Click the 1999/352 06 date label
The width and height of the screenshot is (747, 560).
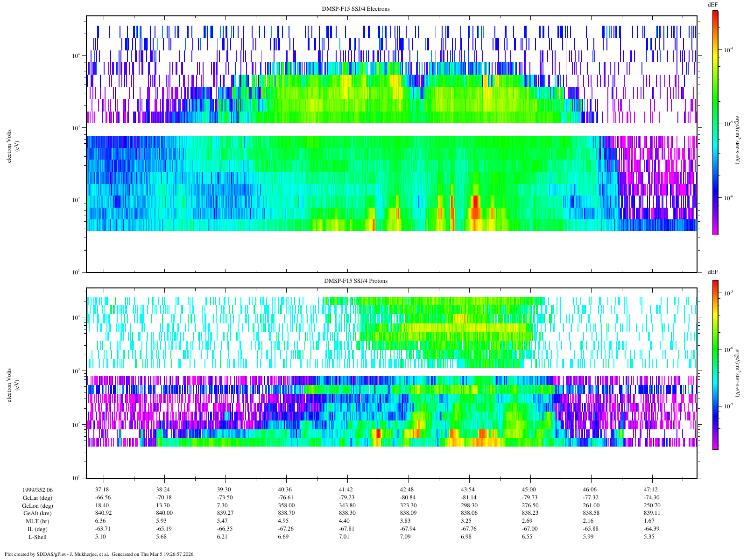point(37,490)
